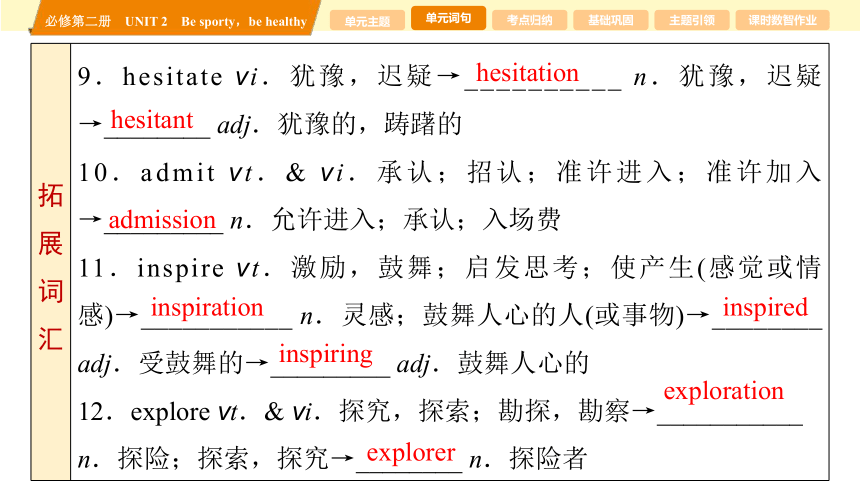Click the red answer 'inspiration'
Image resolution: width=860 pixels, height=484 pixels.
(x=207, y=307)
